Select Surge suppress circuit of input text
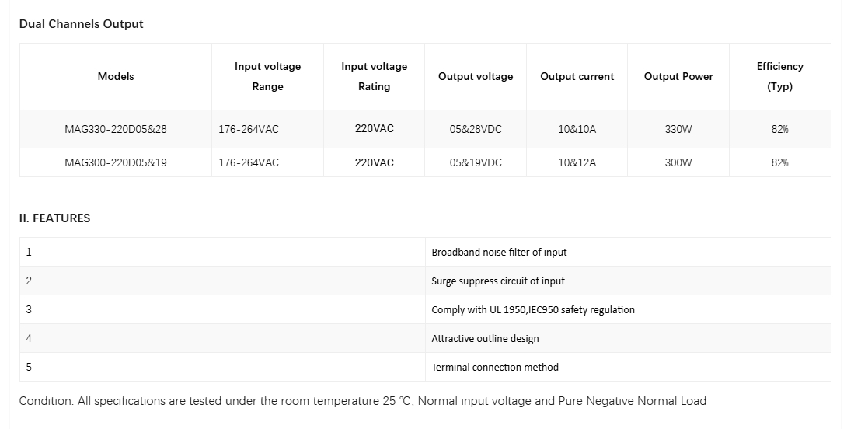This screenshot has height=429, width=868. [x=498, y=281]
